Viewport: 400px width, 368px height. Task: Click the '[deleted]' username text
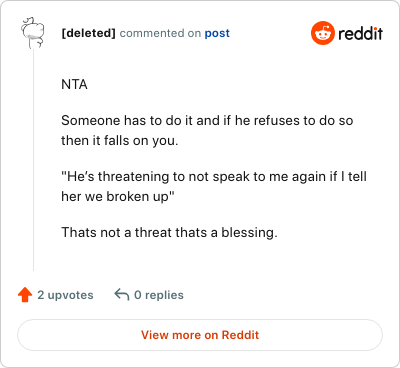click(88, 33)
